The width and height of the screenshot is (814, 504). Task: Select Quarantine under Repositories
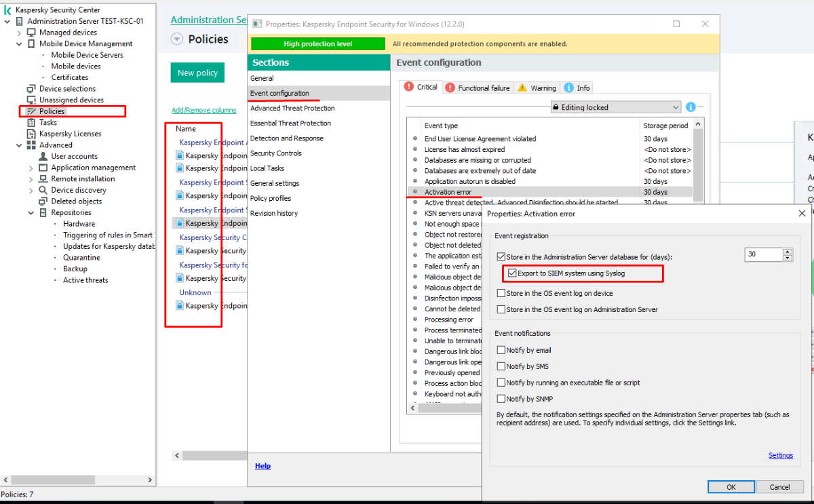81,258
